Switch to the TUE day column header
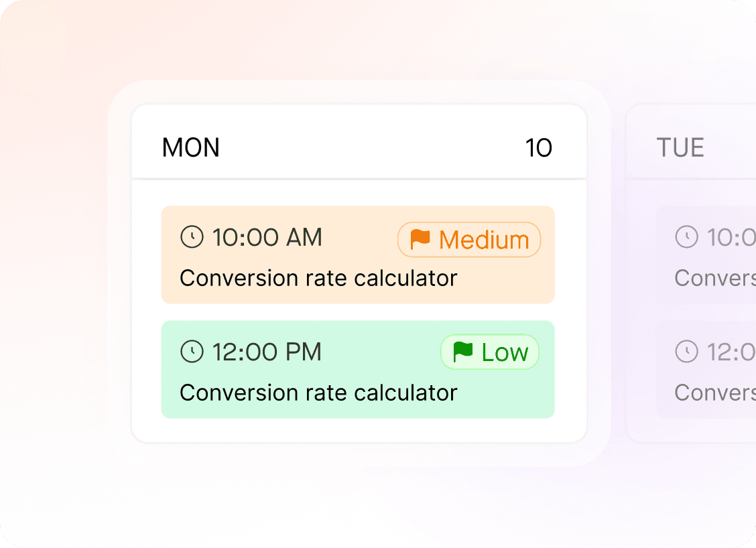The height and width of the screenshot is (548, 756). 680,148
